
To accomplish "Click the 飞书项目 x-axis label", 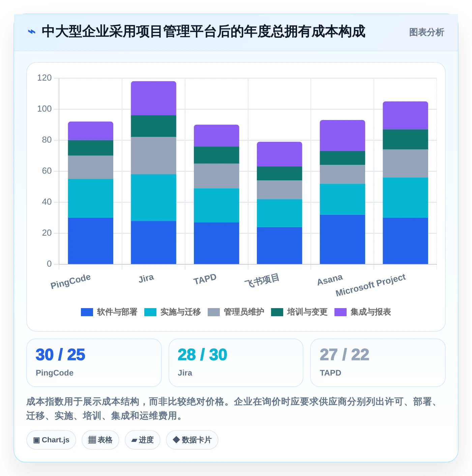I will coord(262,280).
